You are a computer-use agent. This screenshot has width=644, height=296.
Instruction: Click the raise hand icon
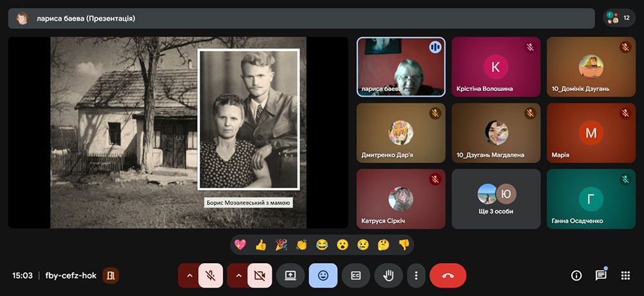point(388,275)
